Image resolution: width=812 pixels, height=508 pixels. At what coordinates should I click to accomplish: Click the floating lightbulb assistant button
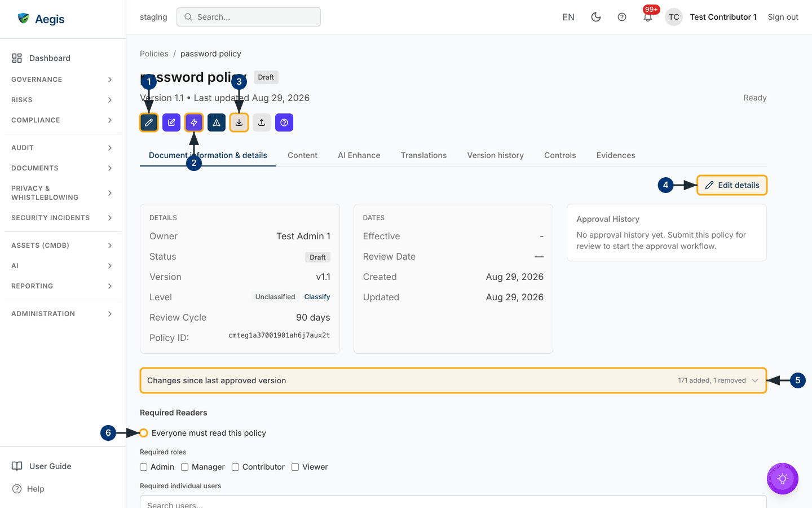[x=783, y=479]
